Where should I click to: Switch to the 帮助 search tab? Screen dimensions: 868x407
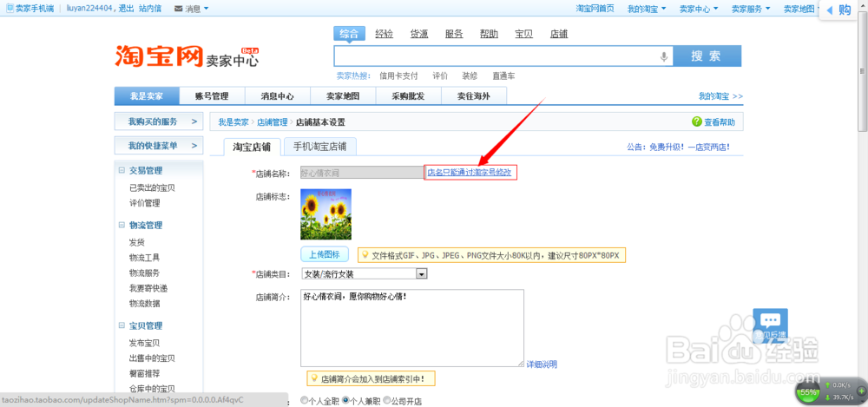pyautogui.click(x=489, y=34)
